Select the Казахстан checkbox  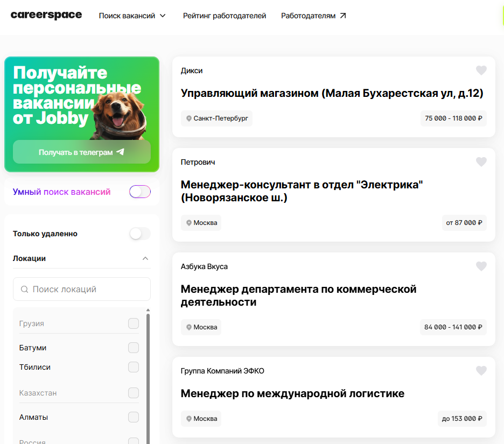pos(134,392)
